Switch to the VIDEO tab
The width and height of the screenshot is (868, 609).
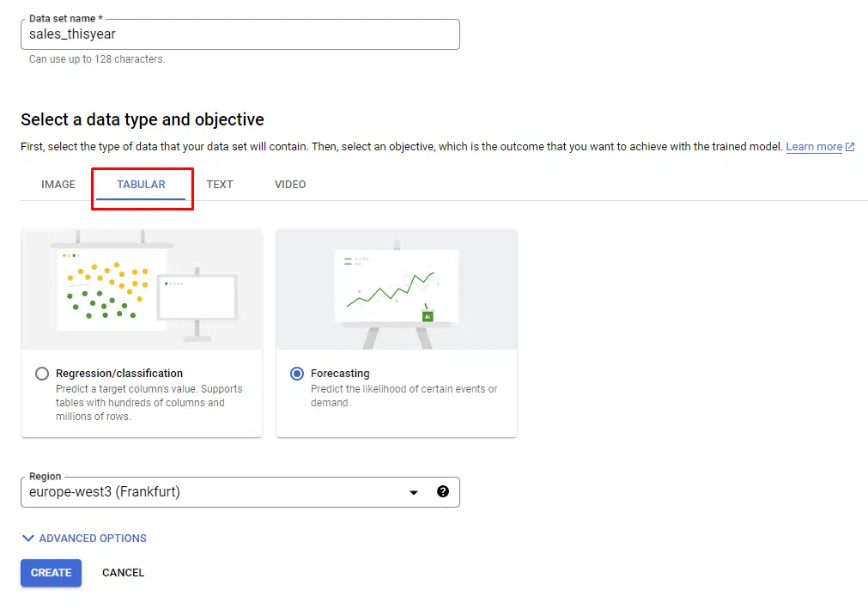pos(289,184)
